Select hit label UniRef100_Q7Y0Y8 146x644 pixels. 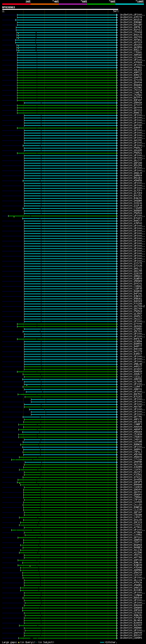point(131,80)
